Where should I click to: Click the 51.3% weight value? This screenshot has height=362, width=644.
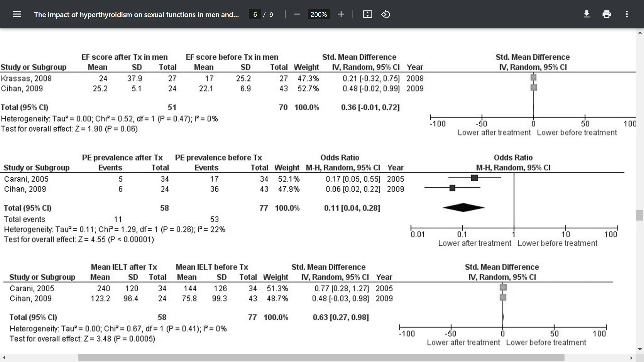coord(277,289)
